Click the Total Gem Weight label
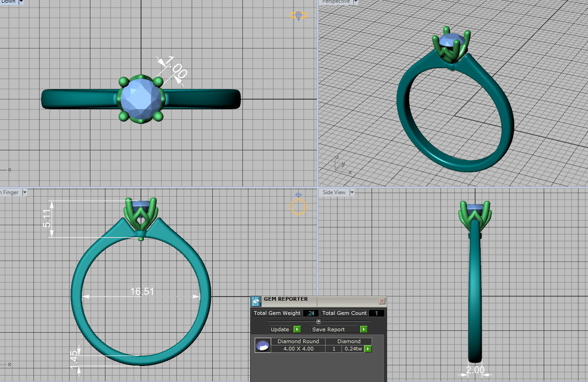Image resolution: width=588 pixels, height=382 pixels. point(277,313)
